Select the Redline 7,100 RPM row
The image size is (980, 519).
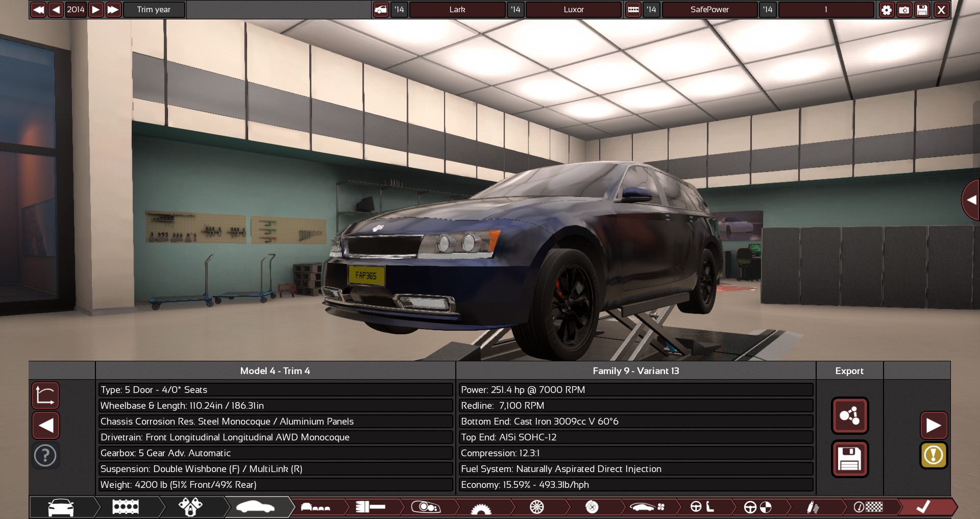coord(636,406)
